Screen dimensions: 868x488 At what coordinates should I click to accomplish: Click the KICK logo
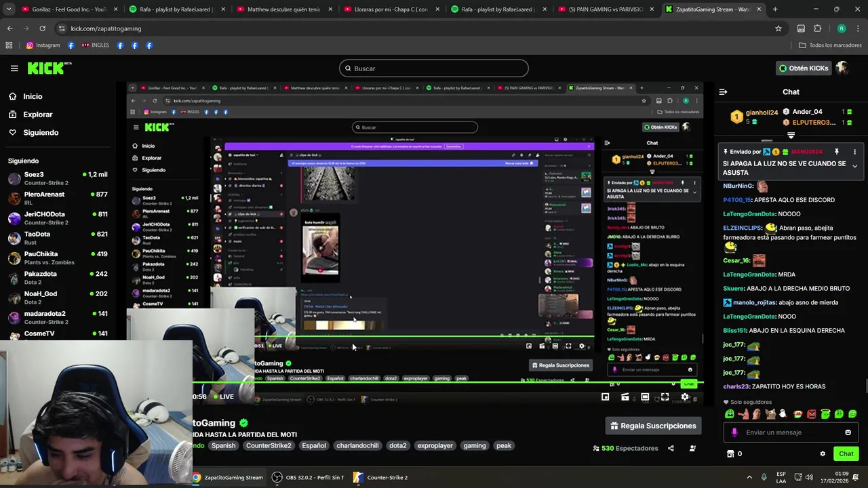[49, 68]
